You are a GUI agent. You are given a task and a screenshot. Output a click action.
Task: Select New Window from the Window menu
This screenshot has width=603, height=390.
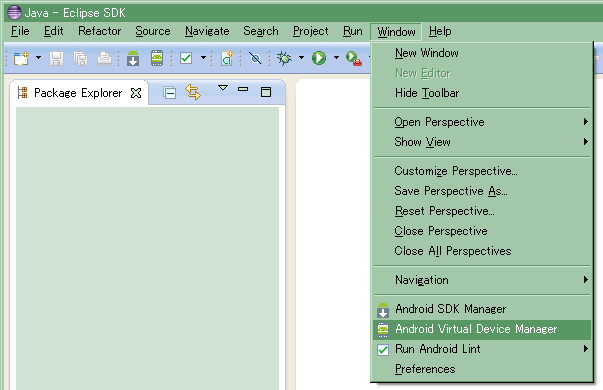click(x=482, y=53)
